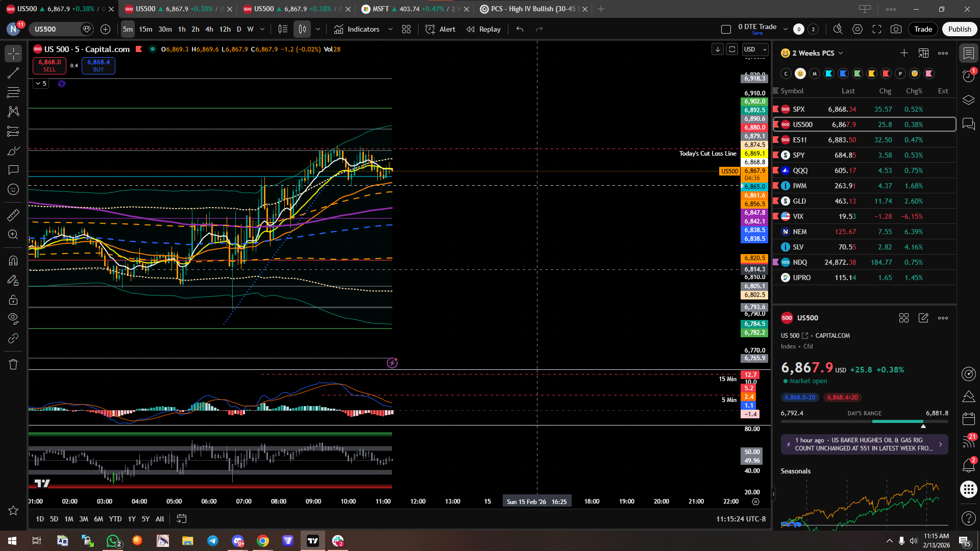Expand the 2 Weeks PCS watchlist dropdown

click(841, 53)
